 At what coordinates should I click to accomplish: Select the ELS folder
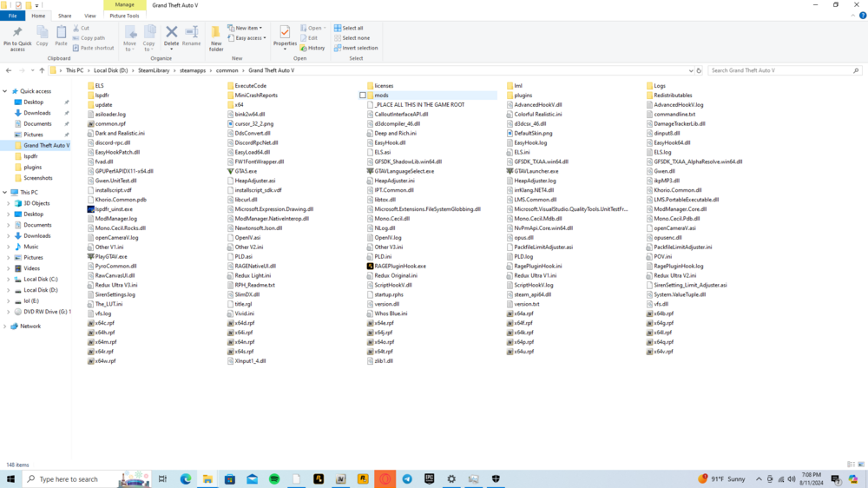pos(95,86)
